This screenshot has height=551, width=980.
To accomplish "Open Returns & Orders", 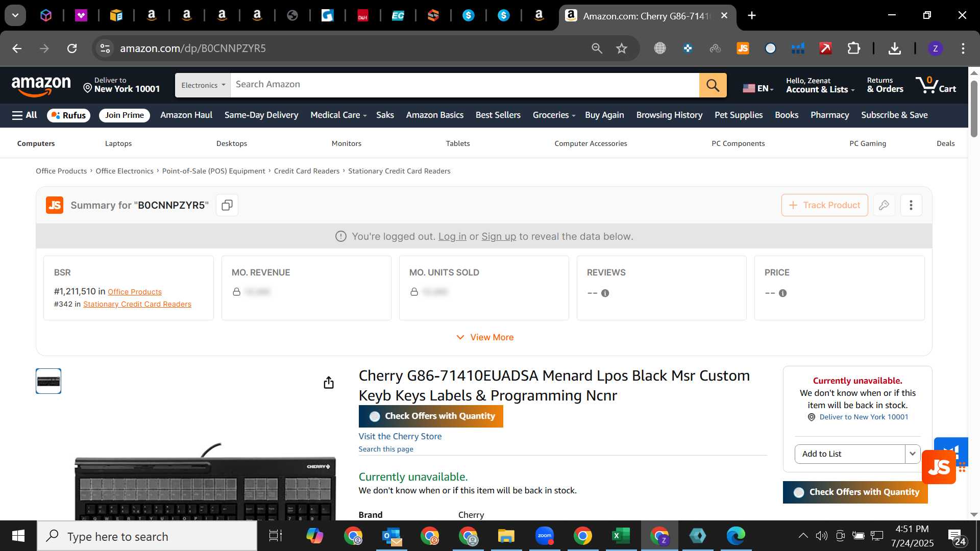I will tap(885, 85).
